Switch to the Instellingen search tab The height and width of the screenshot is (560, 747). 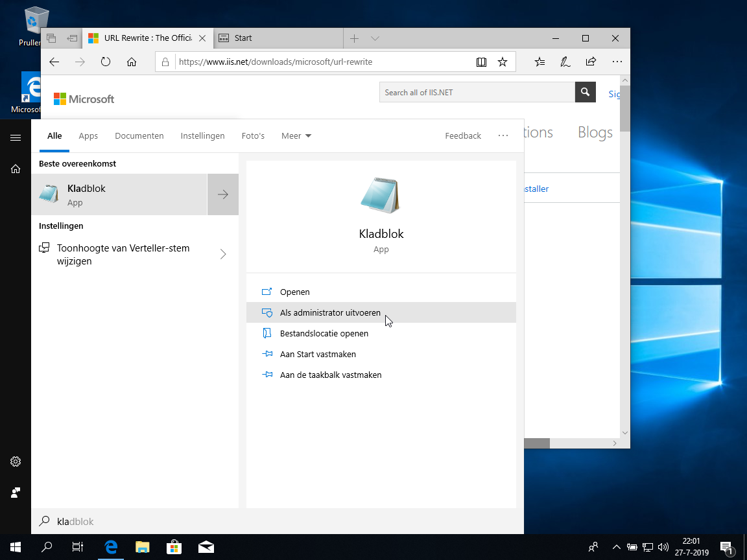[x=202, y=135]
